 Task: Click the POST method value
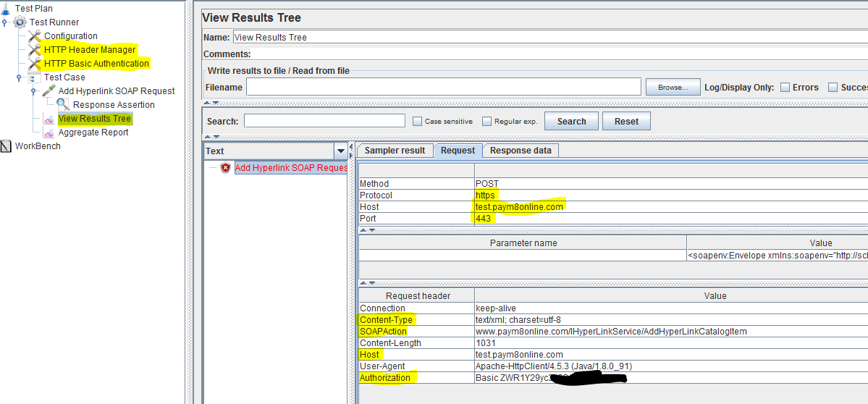point(486,184)
